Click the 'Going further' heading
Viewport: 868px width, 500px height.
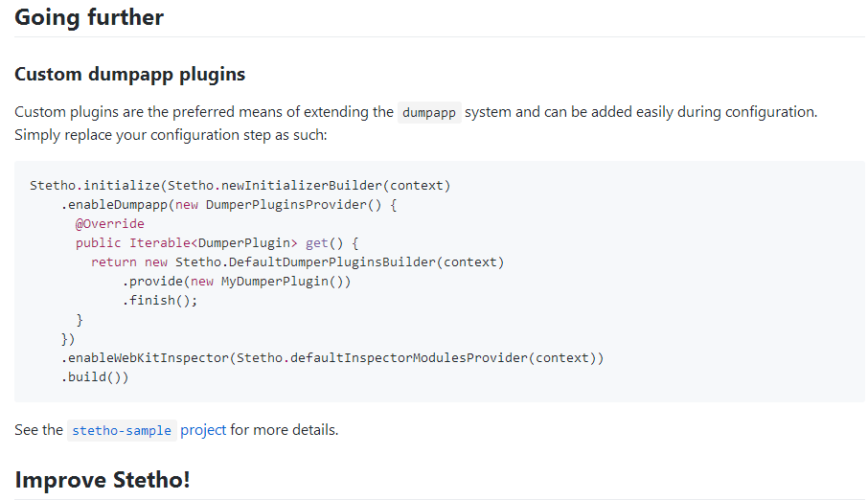point(89,17)
